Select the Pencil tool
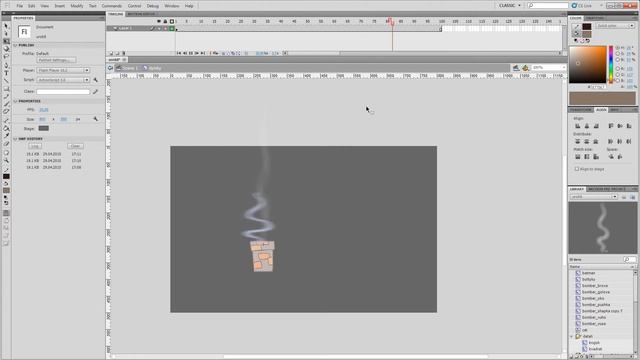 point(6,96)
